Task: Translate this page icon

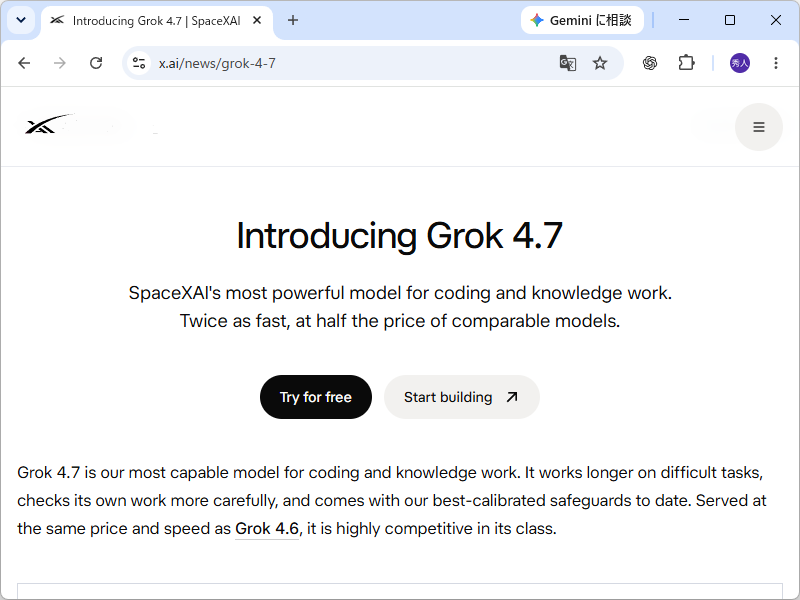Action: 568,63
